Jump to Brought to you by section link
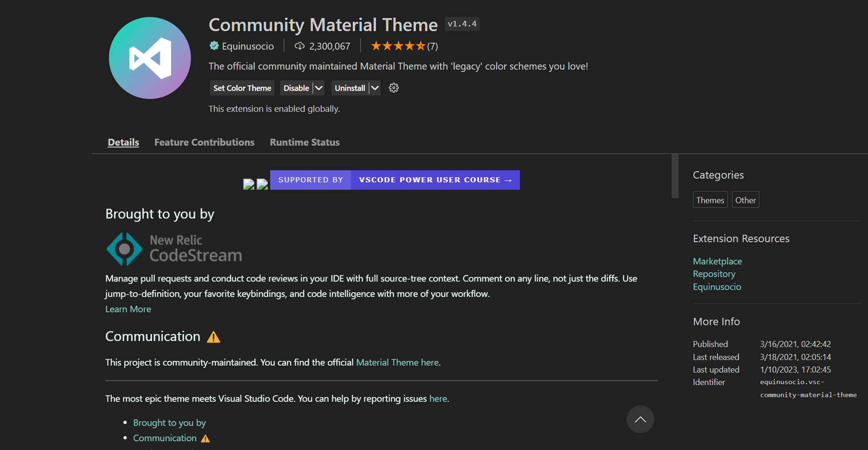 [x=169, y=423]
